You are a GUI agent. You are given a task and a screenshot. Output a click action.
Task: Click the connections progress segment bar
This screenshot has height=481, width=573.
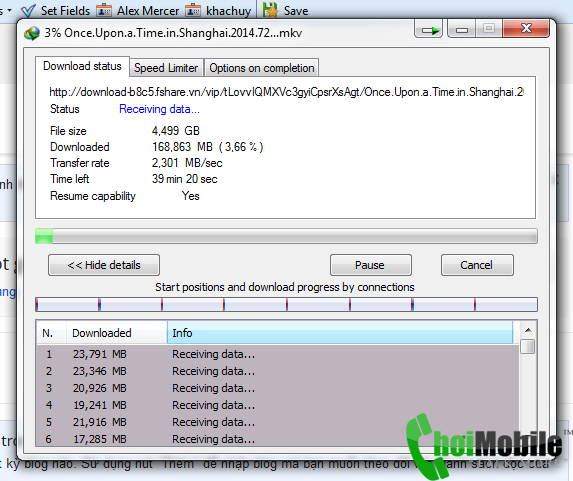tap(286, 304)
